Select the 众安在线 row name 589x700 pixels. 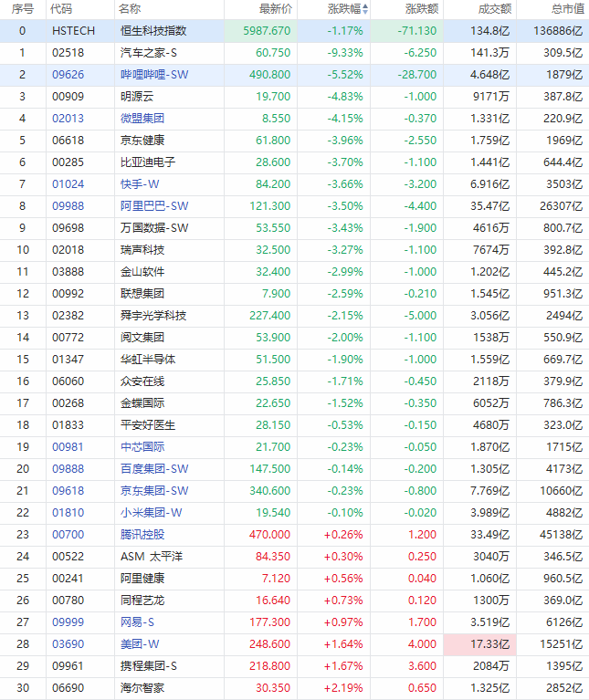pos(142,381)
